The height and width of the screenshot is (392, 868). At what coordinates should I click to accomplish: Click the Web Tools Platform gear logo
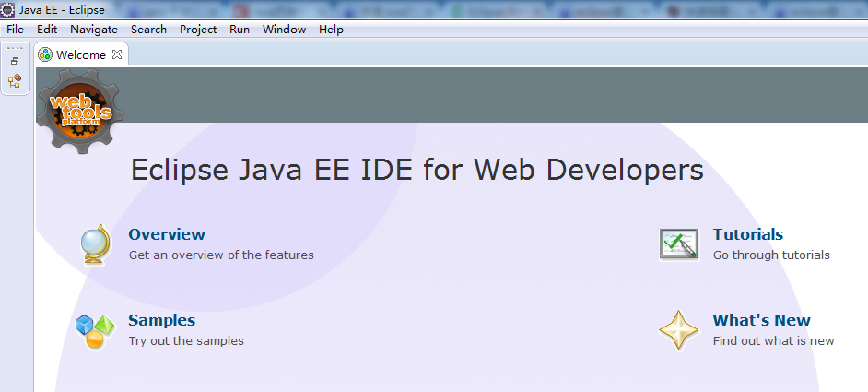(x=79, y=111)
